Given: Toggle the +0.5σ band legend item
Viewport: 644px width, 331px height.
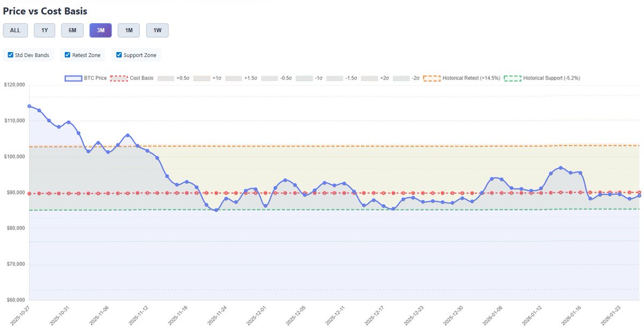Looking at the screenshot, I should pyautogui.click(x=173, y=78).
